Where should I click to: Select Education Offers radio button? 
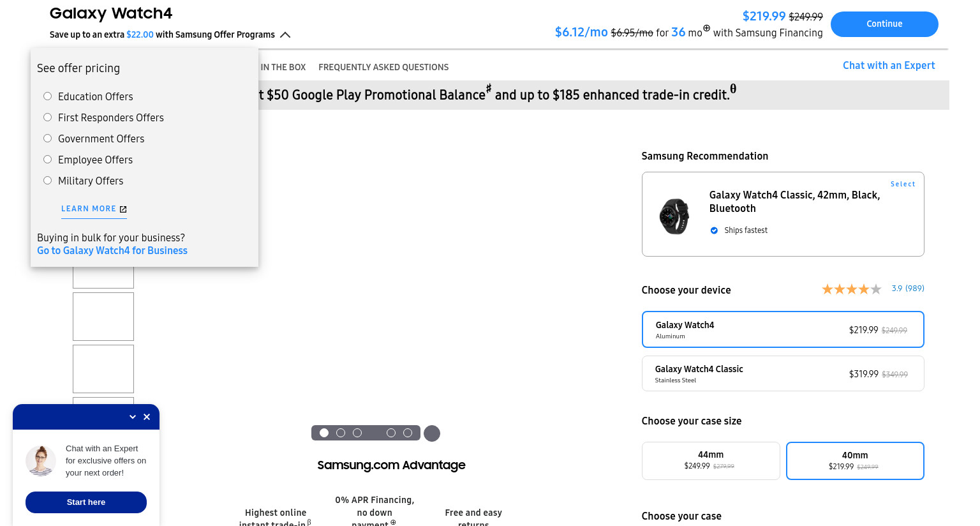pyautogui.click(x=47, y=96)
